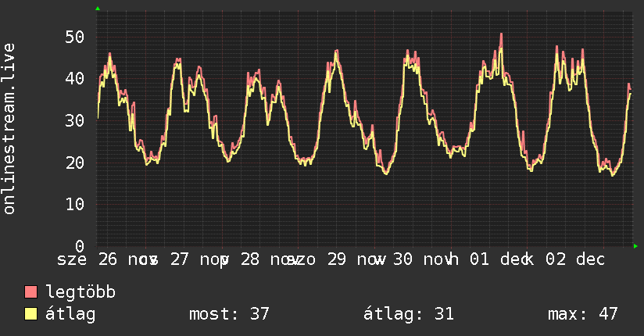Select the legtöbb legend label

click(80, 292)
